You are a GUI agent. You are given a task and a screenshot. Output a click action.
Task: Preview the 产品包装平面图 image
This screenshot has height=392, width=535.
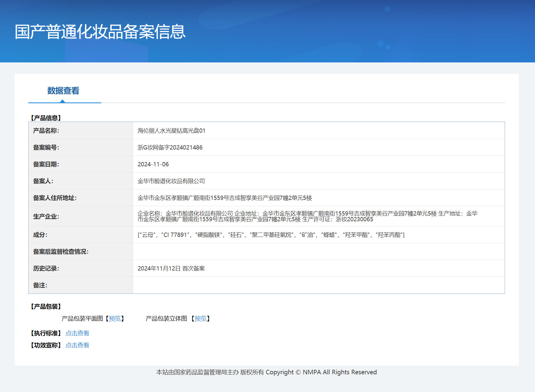pos(115,318)
